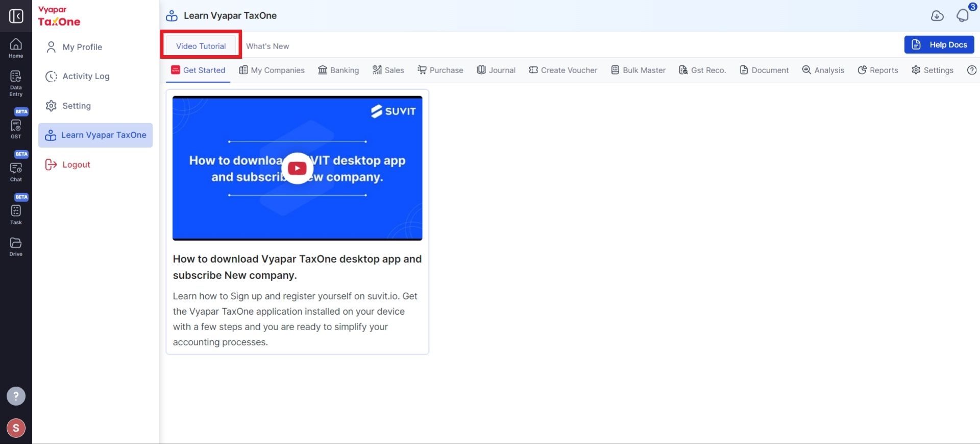Screen dimensions: 980x444
Task: Select the Reports category tab
Action: (x=878, y=70)
